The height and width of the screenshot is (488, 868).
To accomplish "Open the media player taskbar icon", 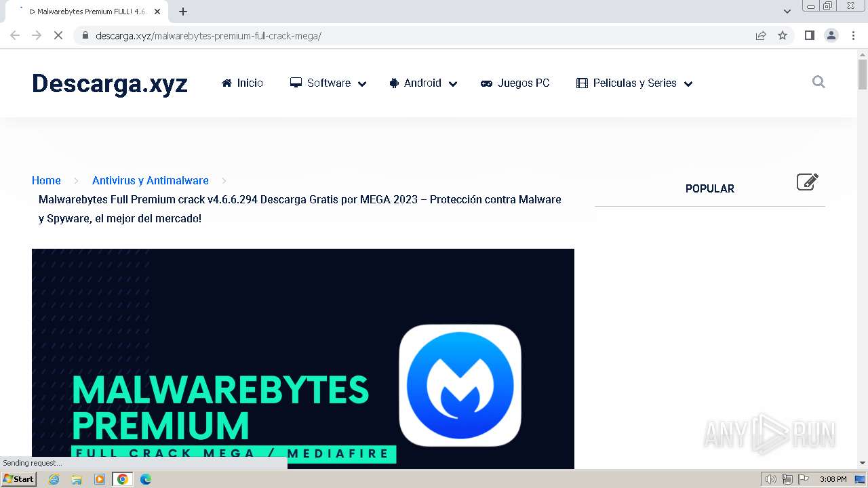I will (x=100, y=479).
